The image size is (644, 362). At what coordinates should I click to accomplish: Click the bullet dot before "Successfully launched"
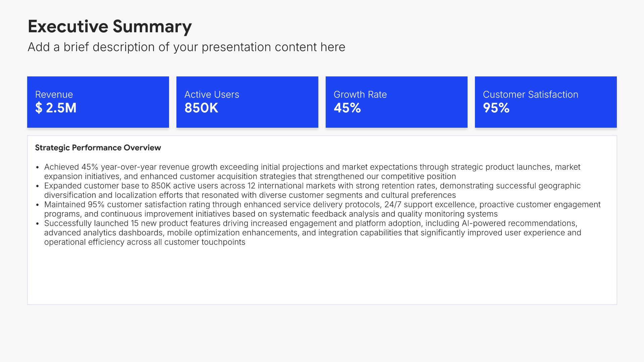coord(38,224)
